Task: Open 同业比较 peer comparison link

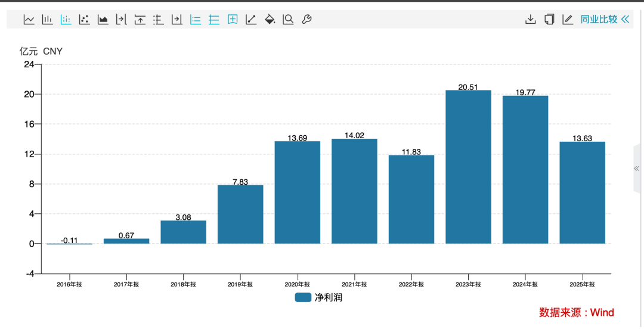Action: [x=599, y=19]
